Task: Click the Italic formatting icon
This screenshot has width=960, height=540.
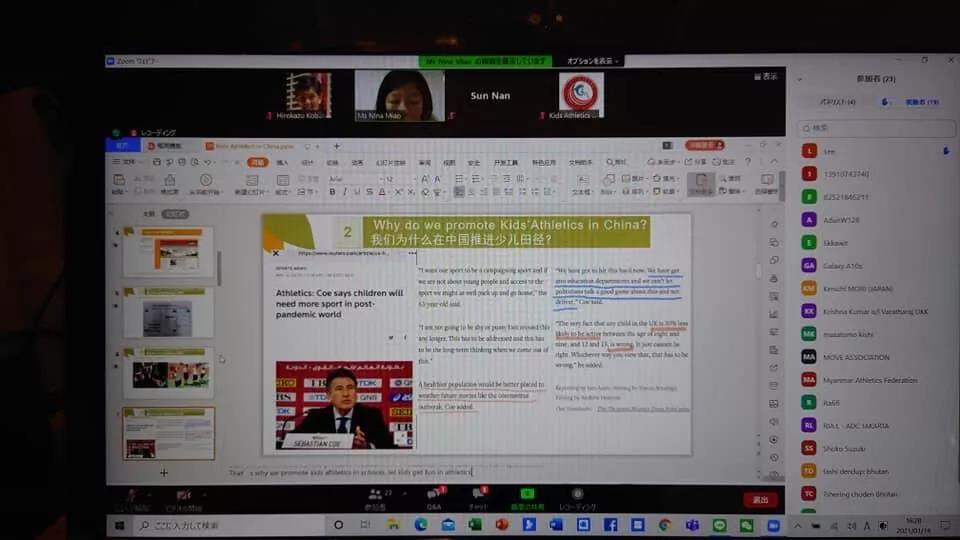Action: click(x=345, y=192)
